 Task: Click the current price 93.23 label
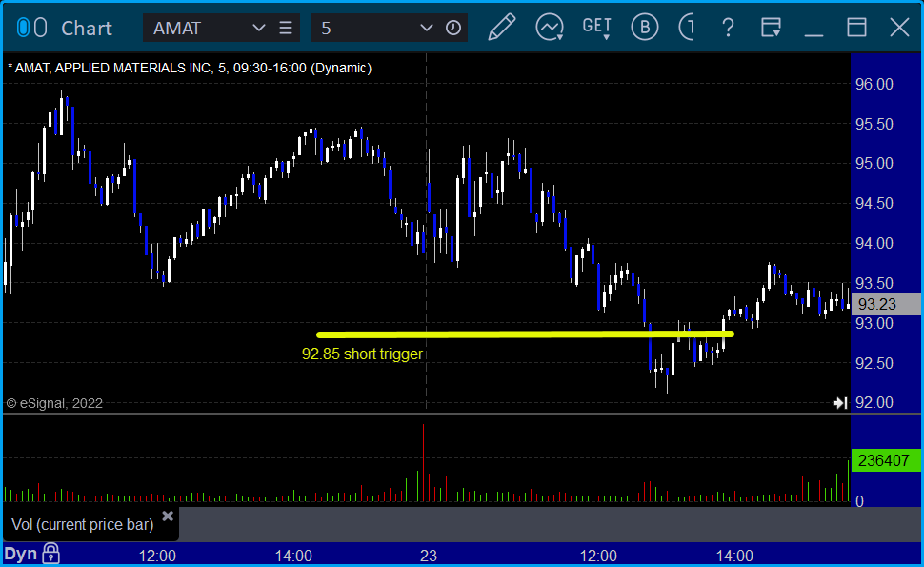[886, 304]
